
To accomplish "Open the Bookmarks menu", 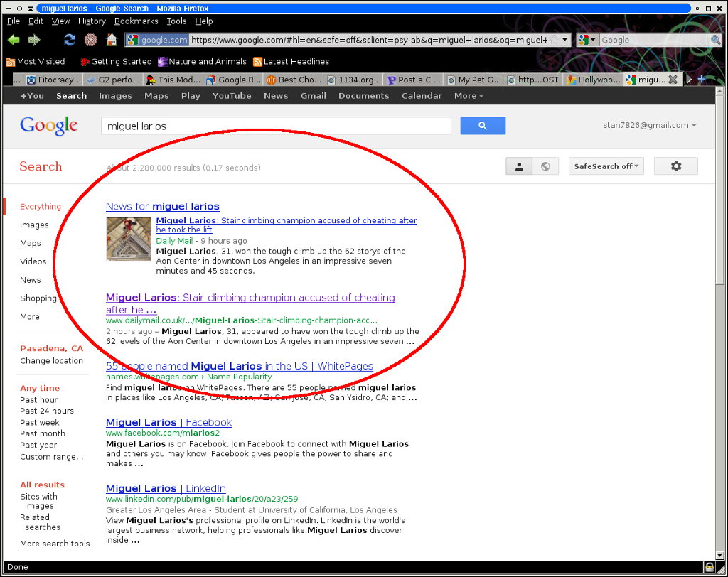I will [x=136, y=21].
